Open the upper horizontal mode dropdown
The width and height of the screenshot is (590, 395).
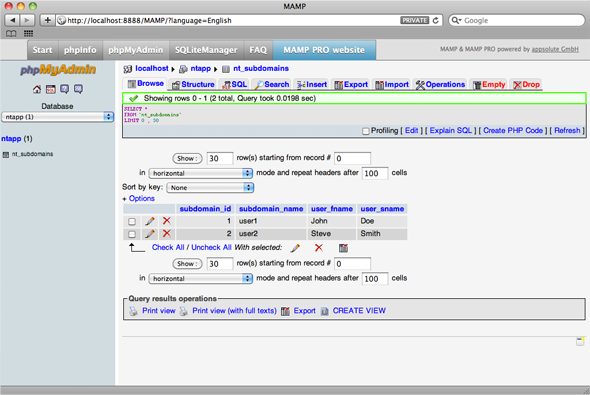pos(201,173)
